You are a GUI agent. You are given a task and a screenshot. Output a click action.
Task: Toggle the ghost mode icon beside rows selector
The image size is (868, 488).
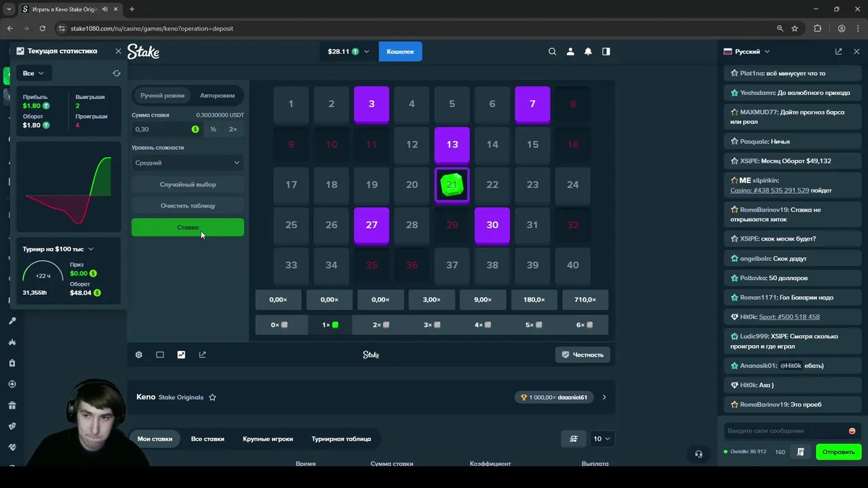point(574,439)
